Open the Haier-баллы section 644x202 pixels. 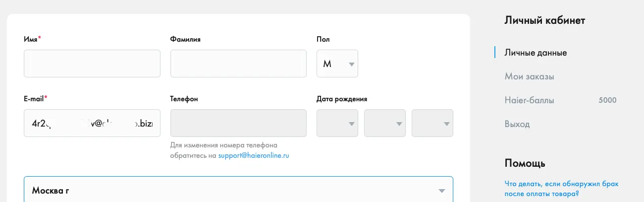tap(529, 100)
